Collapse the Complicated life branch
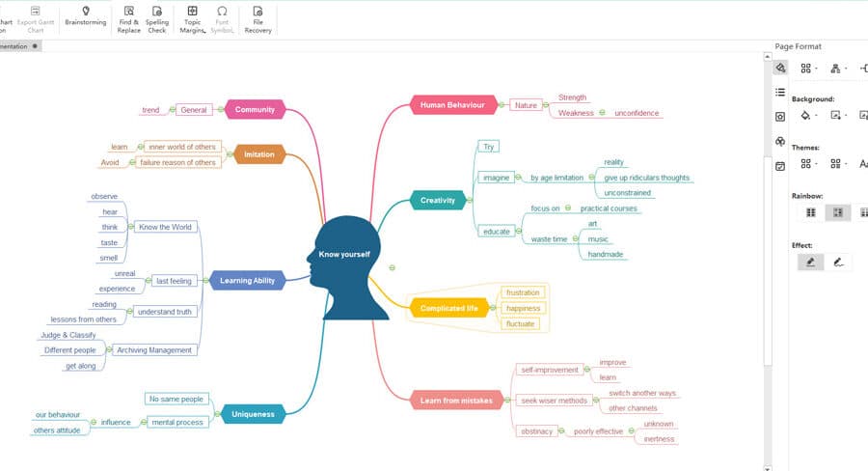 [x=493, y=308]
